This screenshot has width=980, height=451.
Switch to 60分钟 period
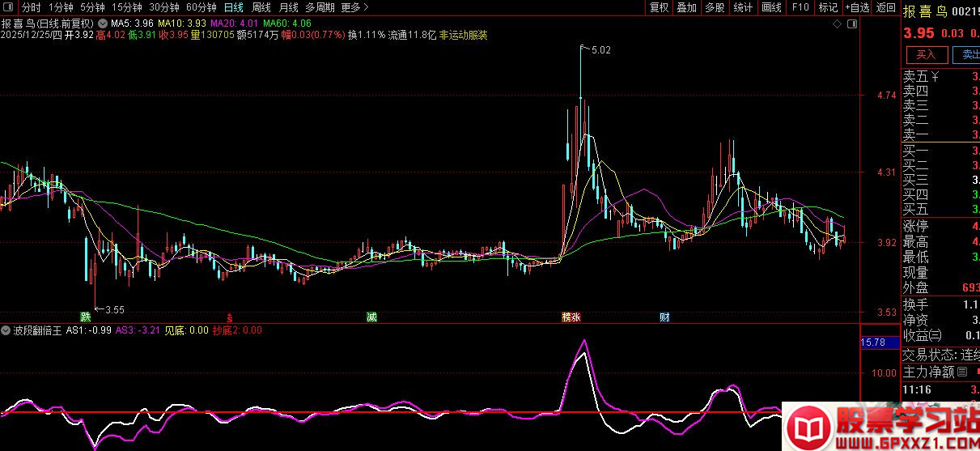[x=202, y=7]
